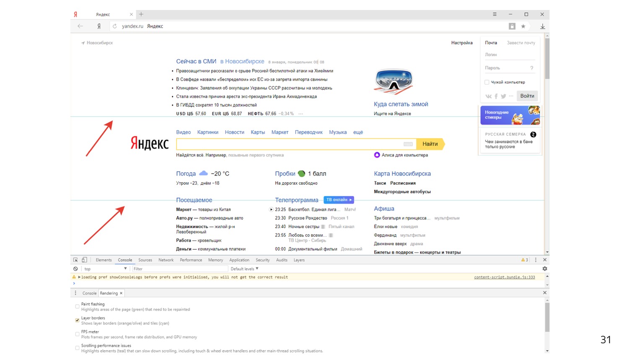This screenshot has height=362, width=644.
Task: Open the content-script.bundle.js:333 source link
Action: [504, 277]
